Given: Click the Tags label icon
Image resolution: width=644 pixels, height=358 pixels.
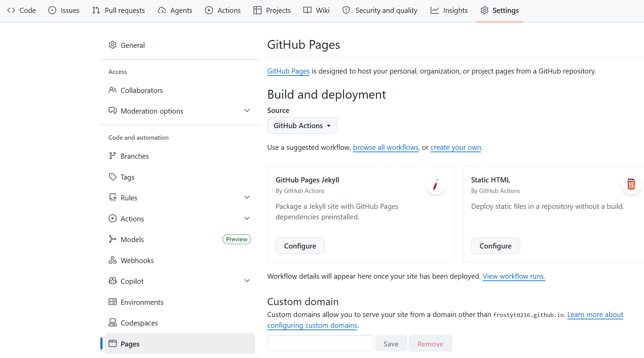Looking at the screenshot, I should pos(113,177).
